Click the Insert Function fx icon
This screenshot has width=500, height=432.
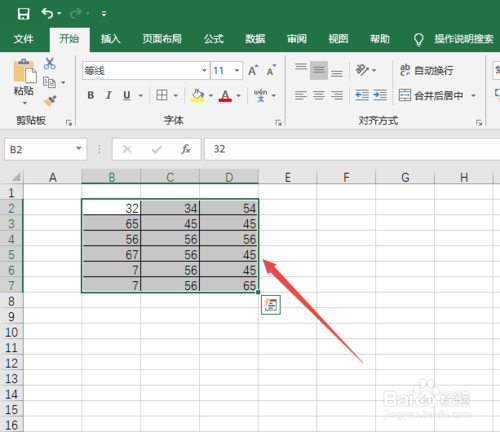186,149
